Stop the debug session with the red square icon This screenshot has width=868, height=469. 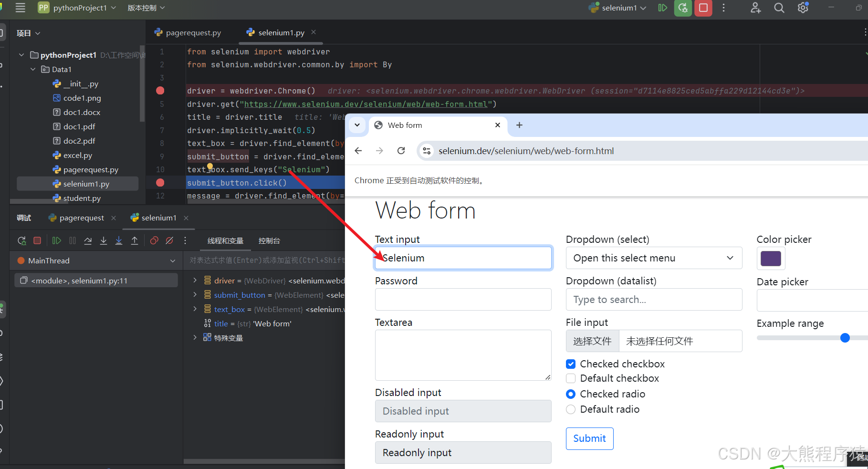[x=37, y=240]
